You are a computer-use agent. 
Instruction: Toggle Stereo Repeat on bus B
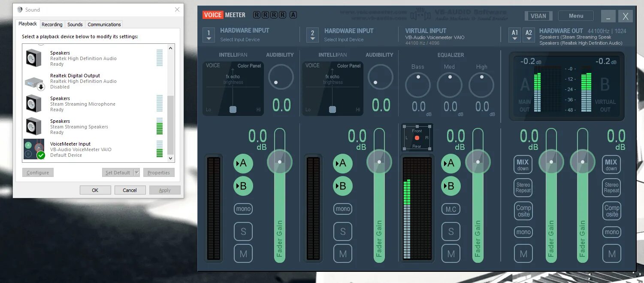(x=611, y=188)
